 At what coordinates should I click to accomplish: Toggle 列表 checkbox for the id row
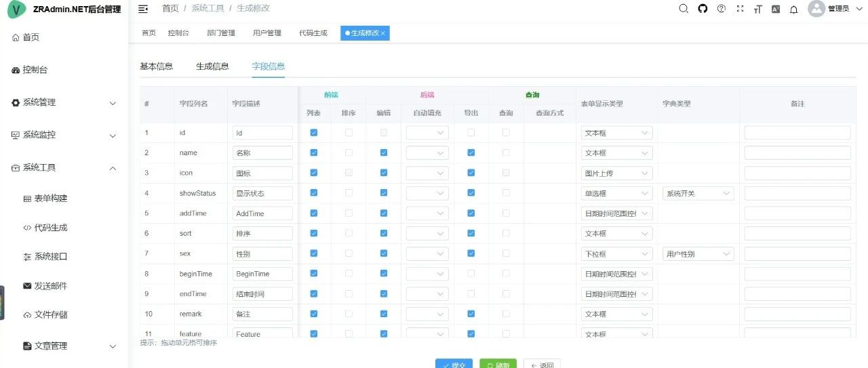click(313, 133)
